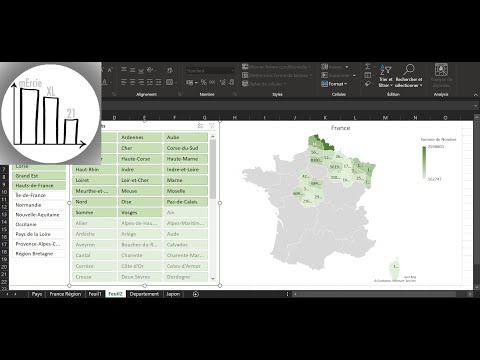Click the middle align icon

tap(132, 70)
